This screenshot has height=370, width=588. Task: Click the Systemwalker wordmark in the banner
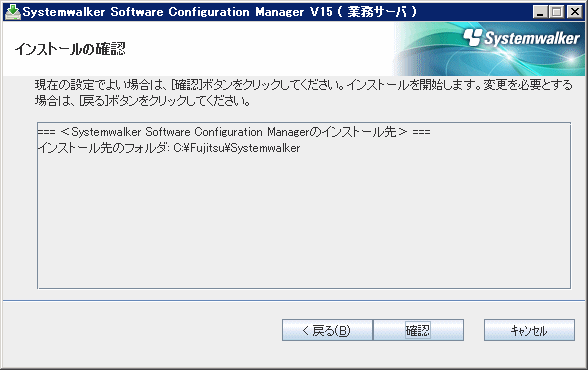pos(532,38)
